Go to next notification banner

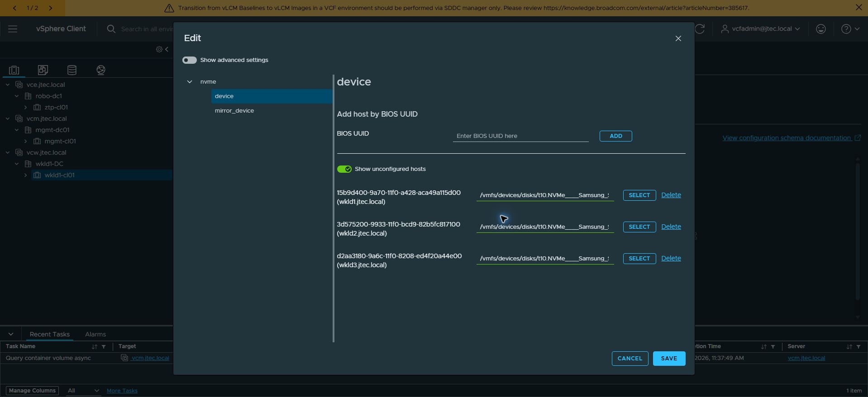click(50, 8)
